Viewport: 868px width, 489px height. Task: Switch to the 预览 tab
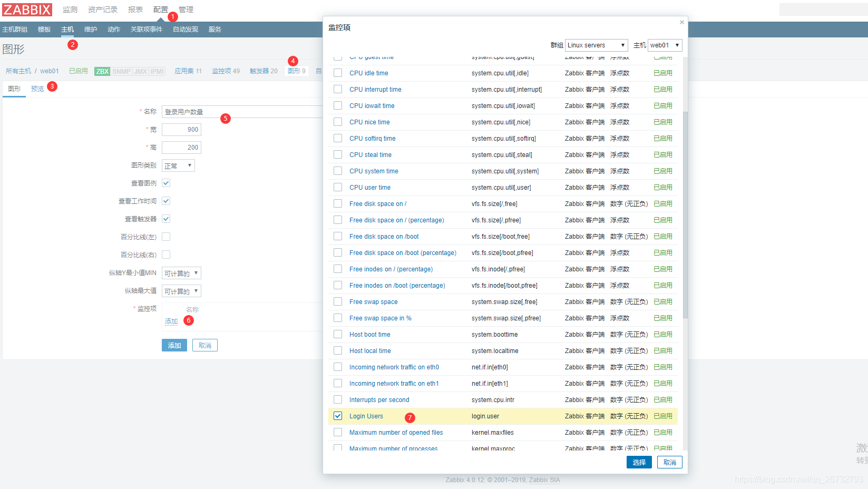tap(37, 89)
